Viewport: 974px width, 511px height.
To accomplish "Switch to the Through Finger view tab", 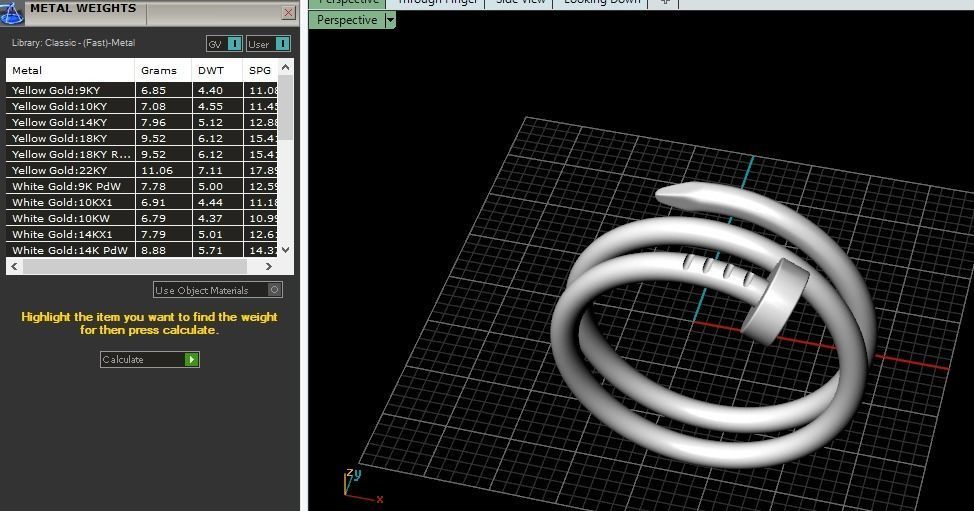I will pyautogui.click(x=437, y=2).
